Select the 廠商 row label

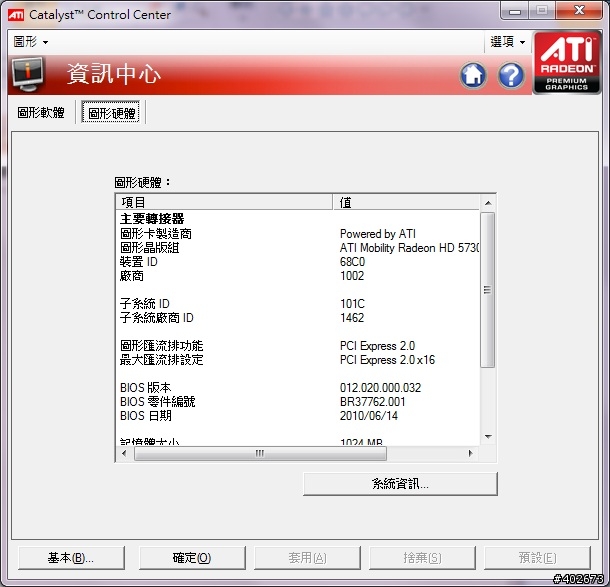(x=132, y=276)
